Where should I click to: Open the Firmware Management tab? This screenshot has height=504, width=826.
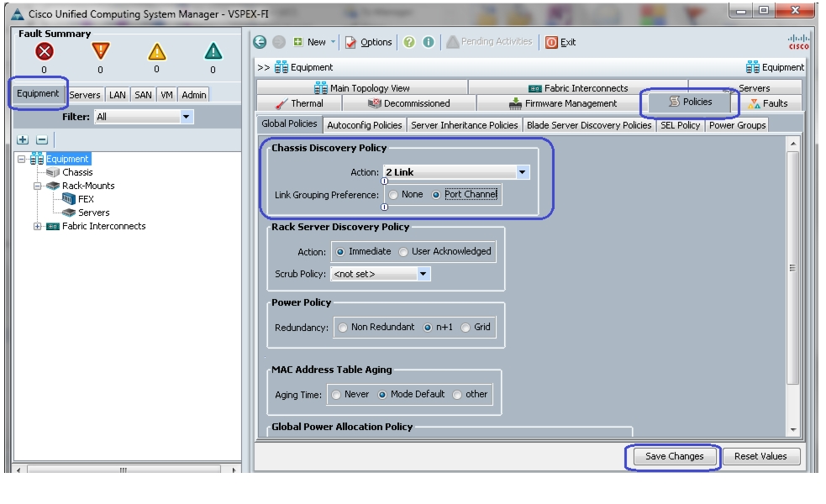[x=563, y=103]
